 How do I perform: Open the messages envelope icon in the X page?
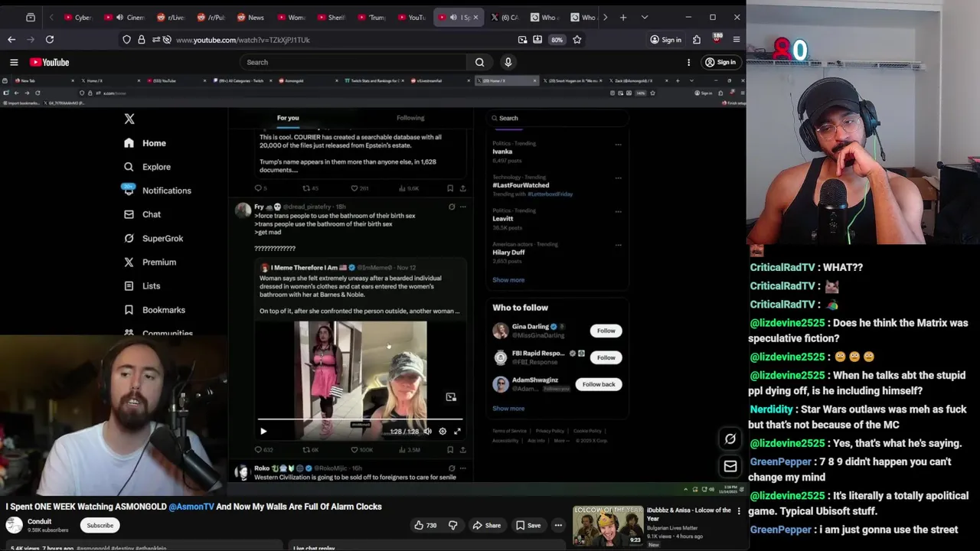730,466
